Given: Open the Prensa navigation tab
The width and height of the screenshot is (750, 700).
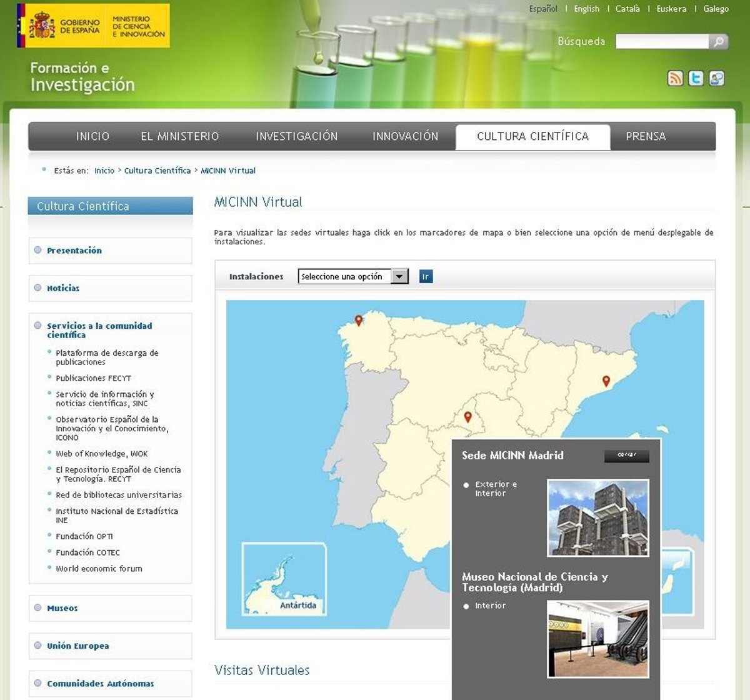Looking at the screenshot, I should (x=646, y=136).
